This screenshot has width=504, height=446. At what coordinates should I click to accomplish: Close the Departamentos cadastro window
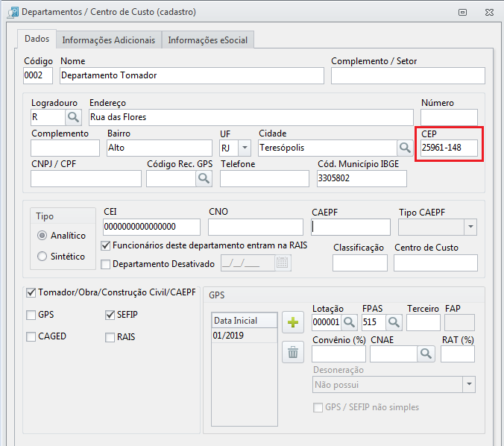pyautogui.click(x=489, y=12)
